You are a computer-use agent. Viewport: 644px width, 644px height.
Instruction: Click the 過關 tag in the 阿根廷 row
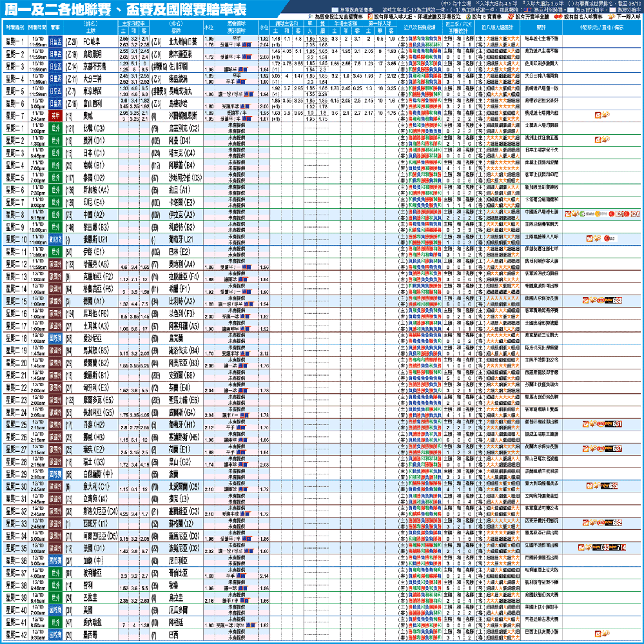251,625
